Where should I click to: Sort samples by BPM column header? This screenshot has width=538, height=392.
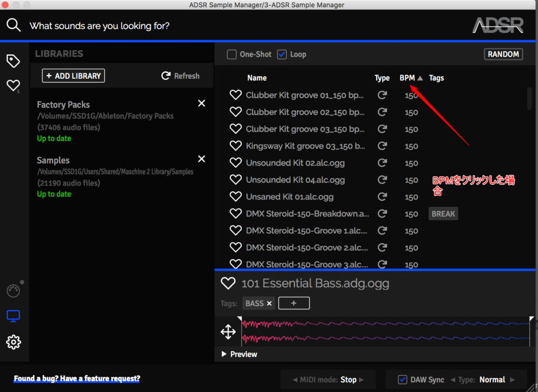(407, 78)
